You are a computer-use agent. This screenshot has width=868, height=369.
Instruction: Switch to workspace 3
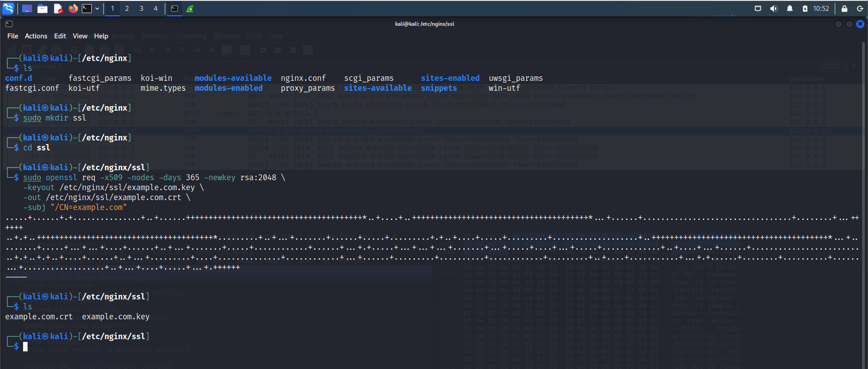pyautogui.click(x=142, y=9)
